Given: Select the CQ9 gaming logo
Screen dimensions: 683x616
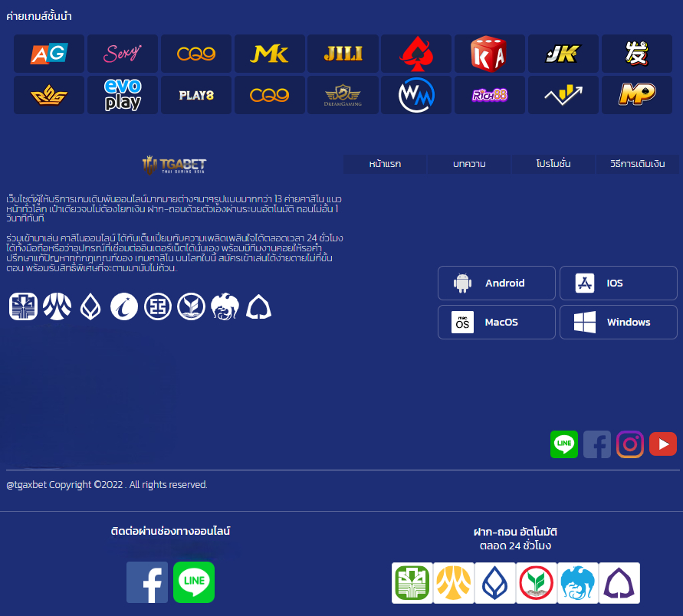Looking at the screenshot, I should tap(195, 54).
